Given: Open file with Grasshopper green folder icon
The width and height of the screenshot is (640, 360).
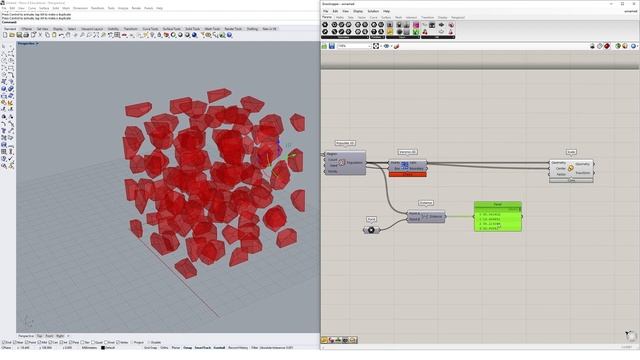Looking at the screenshot, I should pos(324,46).
